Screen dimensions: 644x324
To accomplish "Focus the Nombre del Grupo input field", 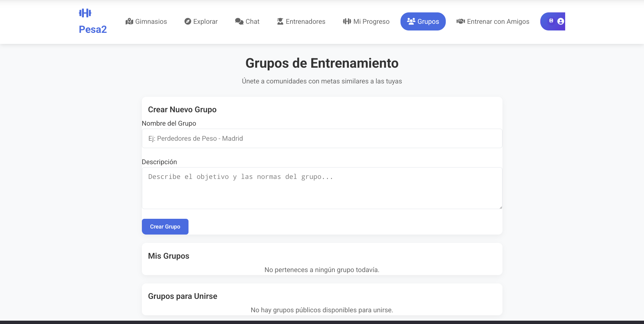I will click(322, 138).
